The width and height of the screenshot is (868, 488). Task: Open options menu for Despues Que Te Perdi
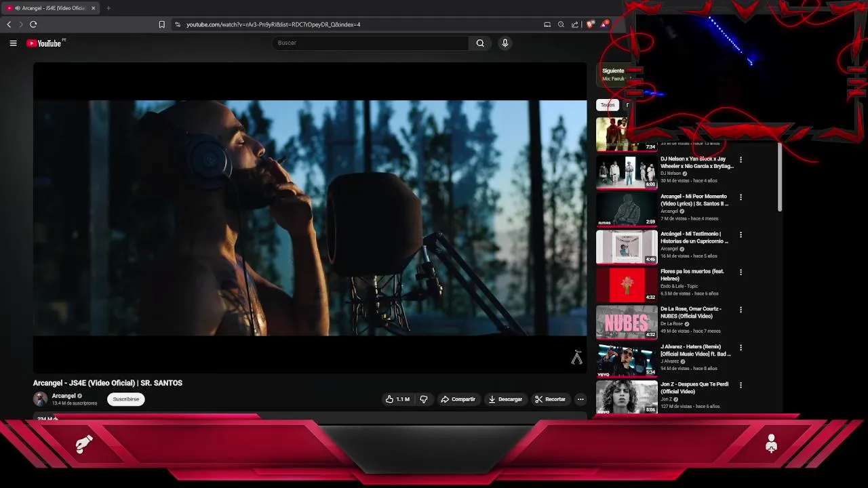[x=741, y=385]
